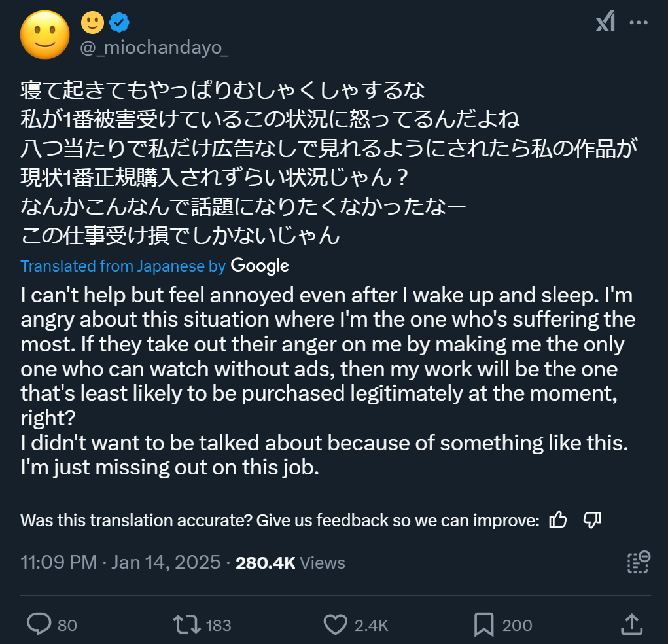Bookmark the post with the bookmark icon
Screen dimensions: 668x644
click(x=483, y=624)
